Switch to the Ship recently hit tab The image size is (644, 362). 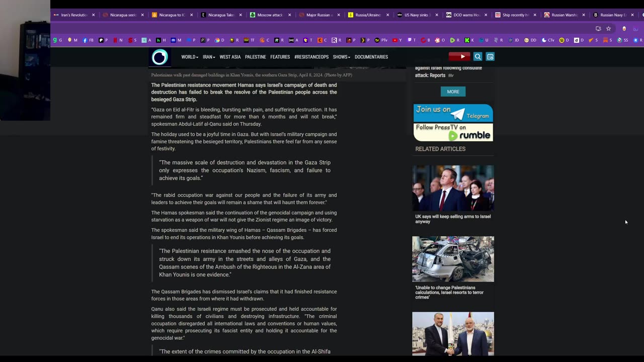click(515, 15)
